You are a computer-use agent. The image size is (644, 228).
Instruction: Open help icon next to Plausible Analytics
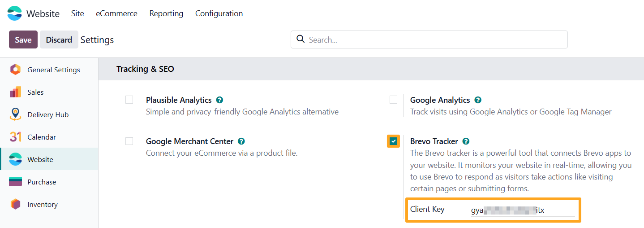(x=219, y=100)
